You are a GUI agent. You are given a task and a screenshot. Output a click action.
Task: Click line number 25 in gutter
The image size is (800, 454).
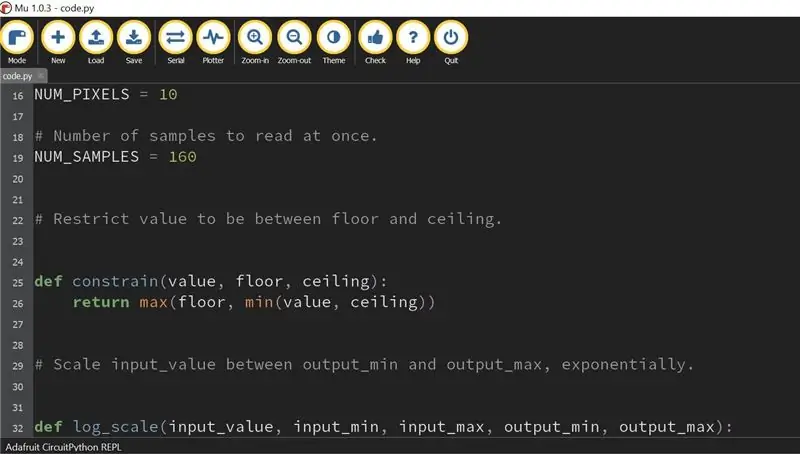point(18,283)
